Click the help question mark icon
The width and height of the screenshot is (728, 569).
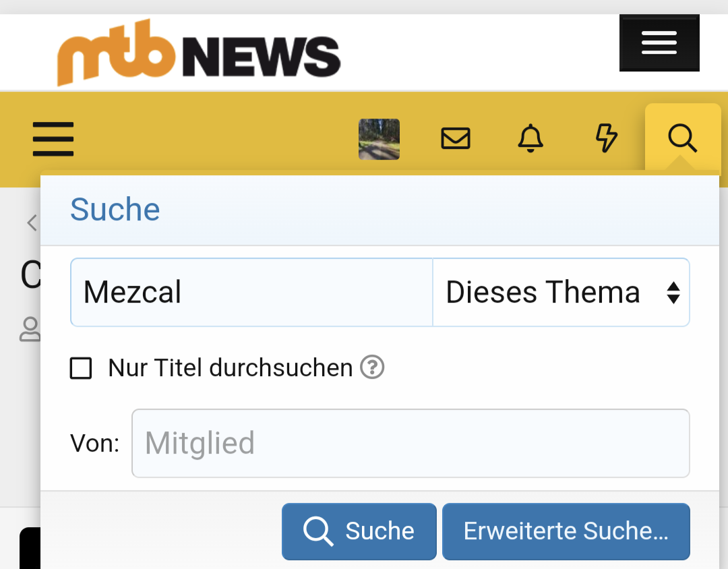(x=372, y=368)
